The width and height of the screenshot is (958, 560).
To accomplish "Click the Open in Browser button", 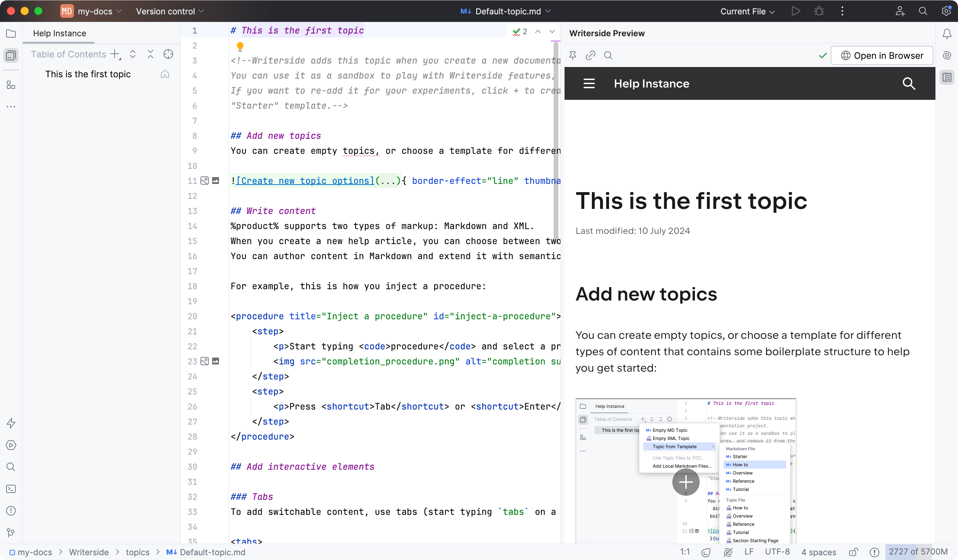I will pyautogui.click(x=882, y=55).
